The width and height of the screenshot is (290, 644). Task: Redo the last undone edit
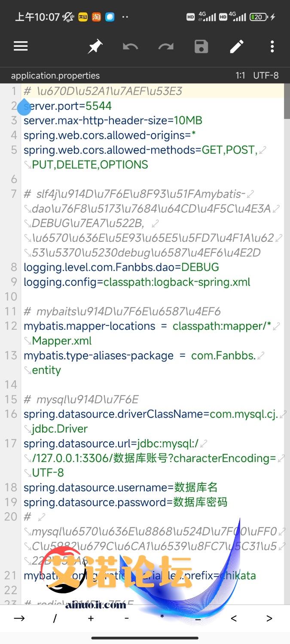pyautogui.click(x=166, y=46)
